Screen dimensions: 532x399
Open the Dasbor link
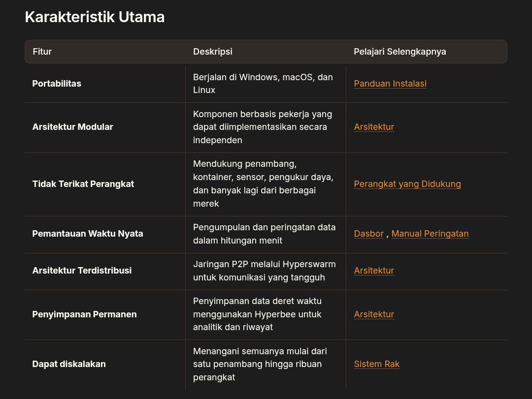point(368,234)
